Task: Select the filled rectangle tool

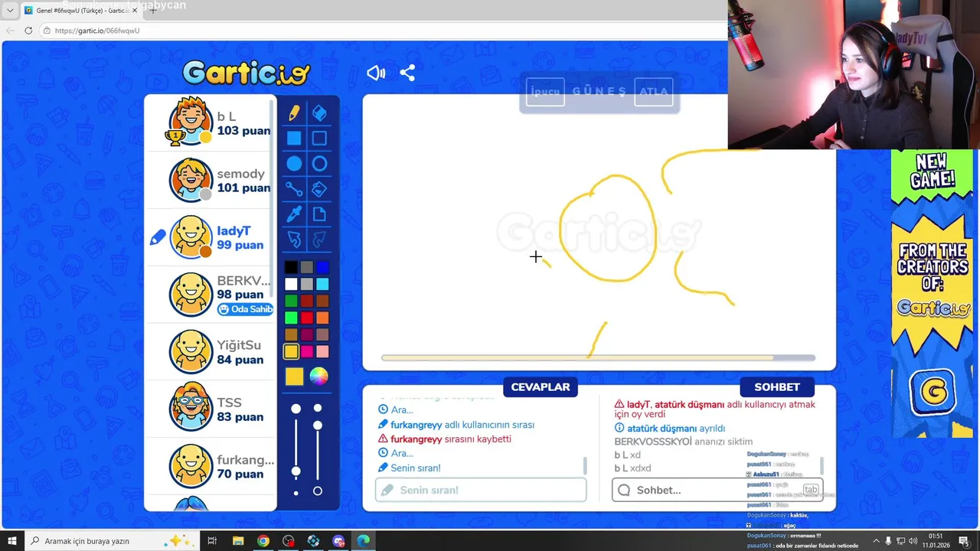Action: [x=294, y=139]
